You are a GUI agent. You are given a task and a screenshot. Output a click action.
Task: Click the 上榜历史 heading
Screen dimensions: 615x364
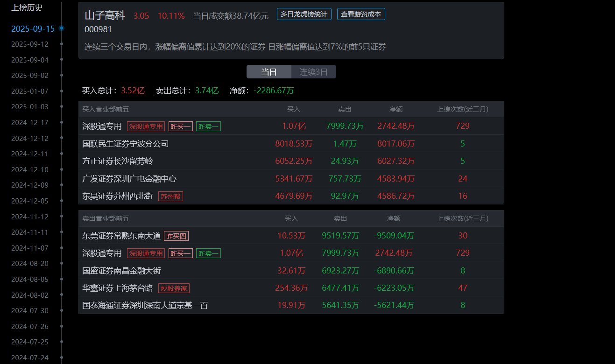(27, 7)
